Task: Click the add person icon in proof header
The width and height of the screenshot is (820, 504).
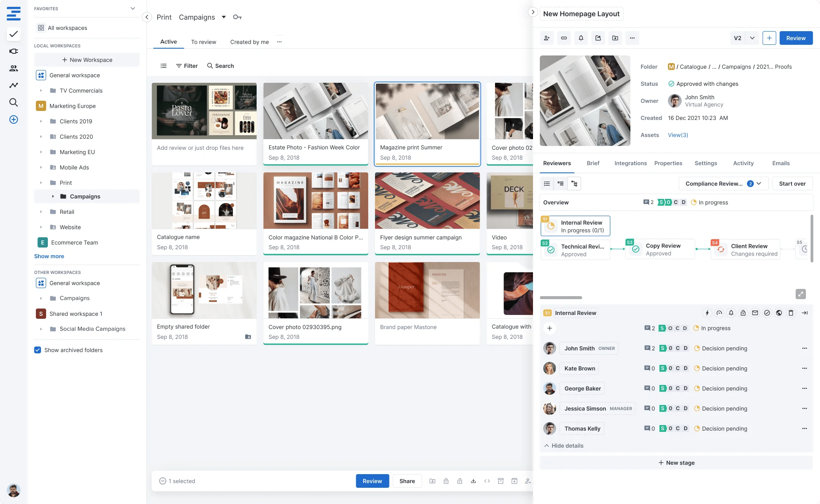Action: coord(547,38)
